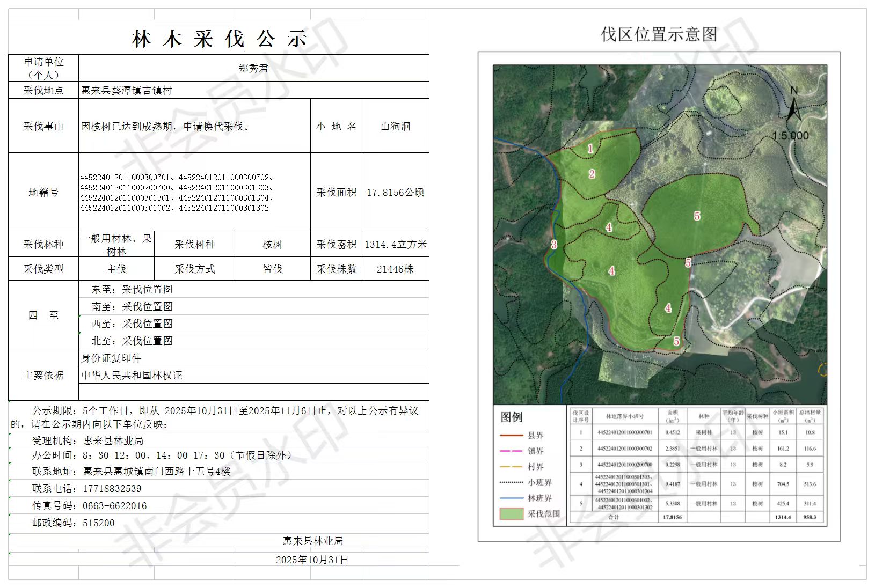Click the orange dashed 村界 legend symbol
The height and width of the screenshot is (588, 875).
pyautogui.click(x=511, y=467)
